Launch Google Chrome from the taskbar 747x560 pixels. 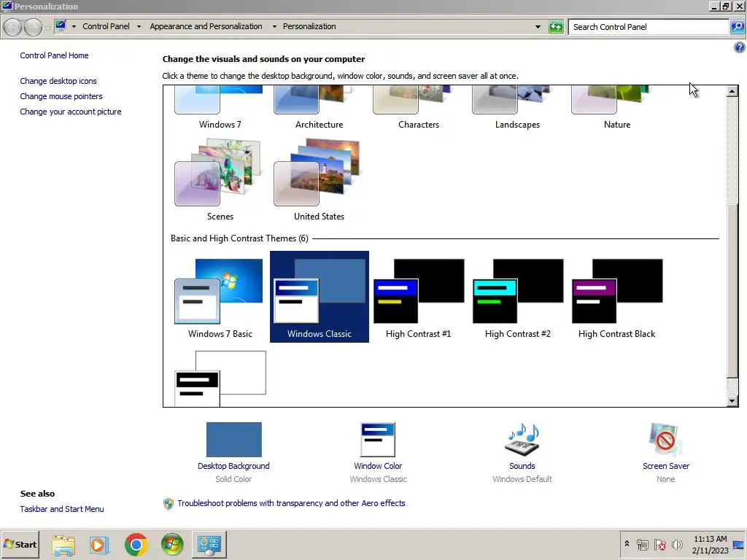(x=136, y=545)
